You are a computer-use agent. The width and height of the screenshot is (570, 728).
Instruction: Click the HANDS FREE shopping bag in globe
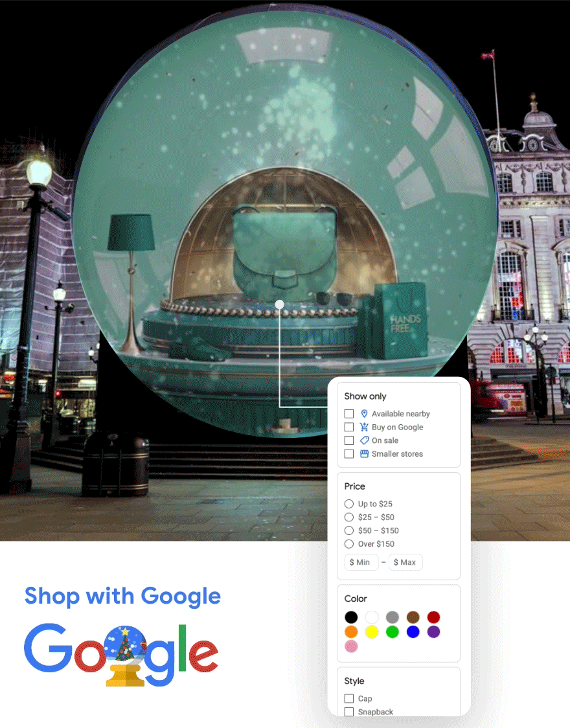[400, 321]
